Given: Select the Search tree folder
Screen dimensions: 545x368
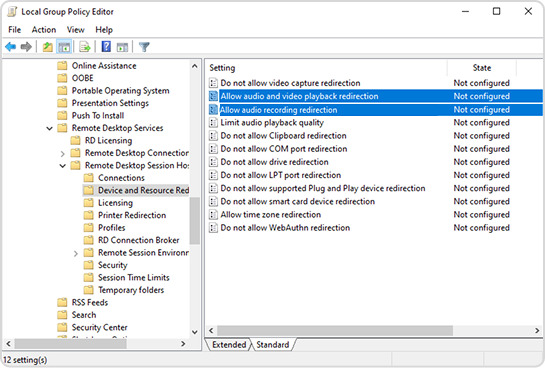Looking at the screenshot, I should click(x=84, y=315).
